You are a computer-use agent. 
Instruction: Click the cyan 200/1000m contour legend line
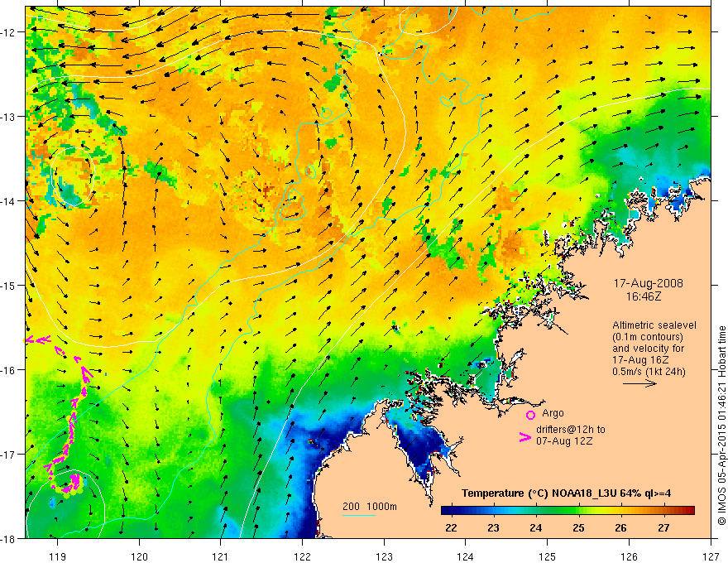[x=359, y=515]
